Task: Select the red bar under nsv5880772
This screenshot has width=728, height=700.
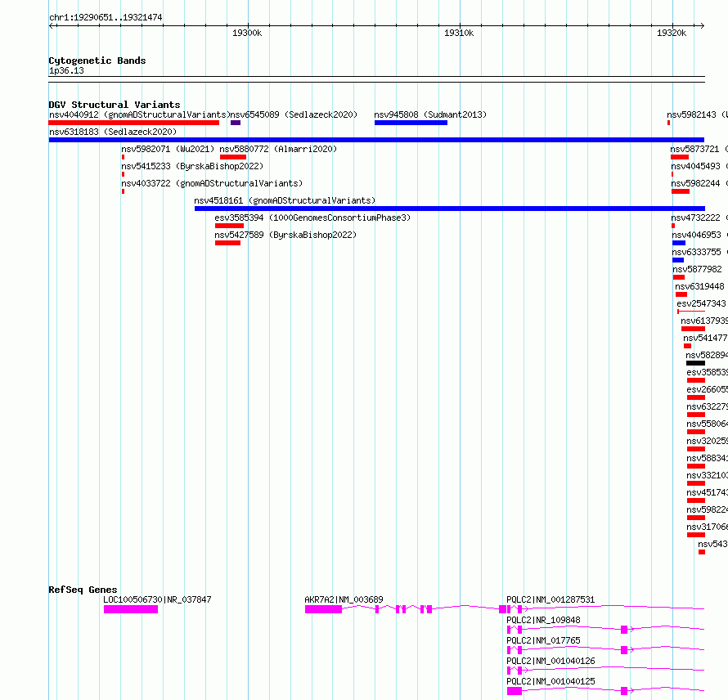Action: [233, 157]
